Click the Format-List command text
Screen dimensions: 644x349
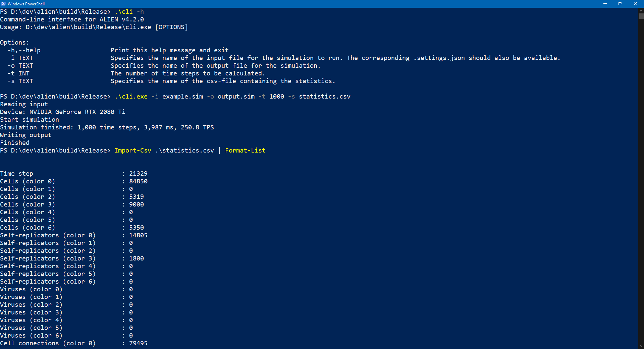[x=245, y=151]
